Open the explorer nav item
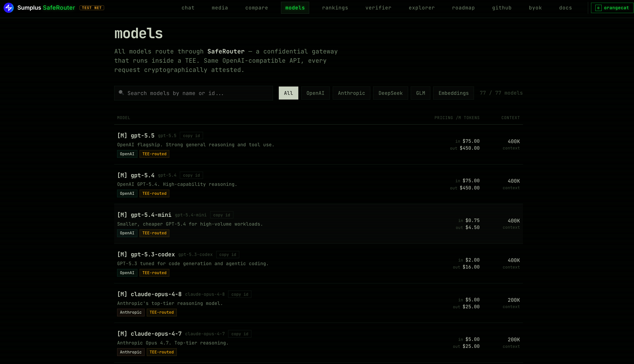The image size is (634, 364). pyautogui.click(x=422, y=8)
